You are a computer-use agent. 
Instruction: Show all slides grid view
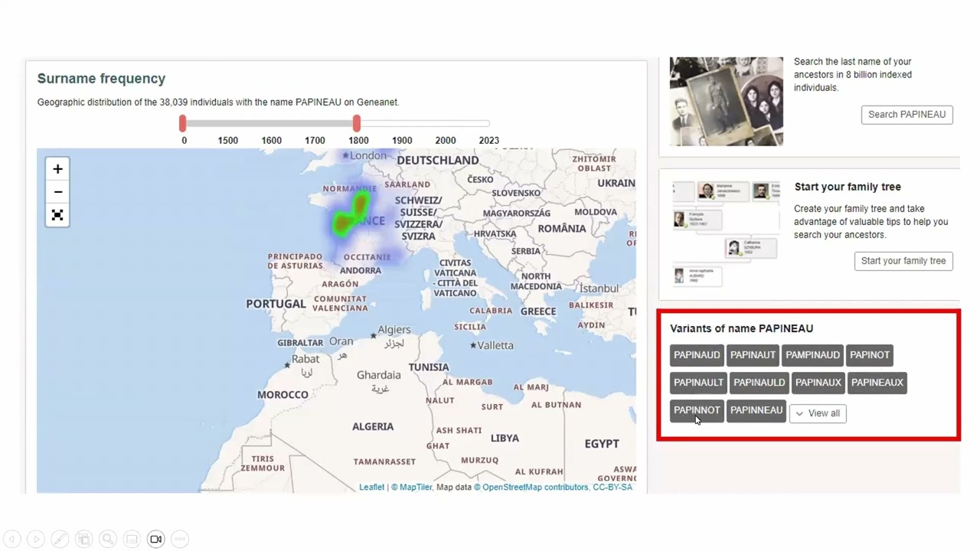pos(83,539)
